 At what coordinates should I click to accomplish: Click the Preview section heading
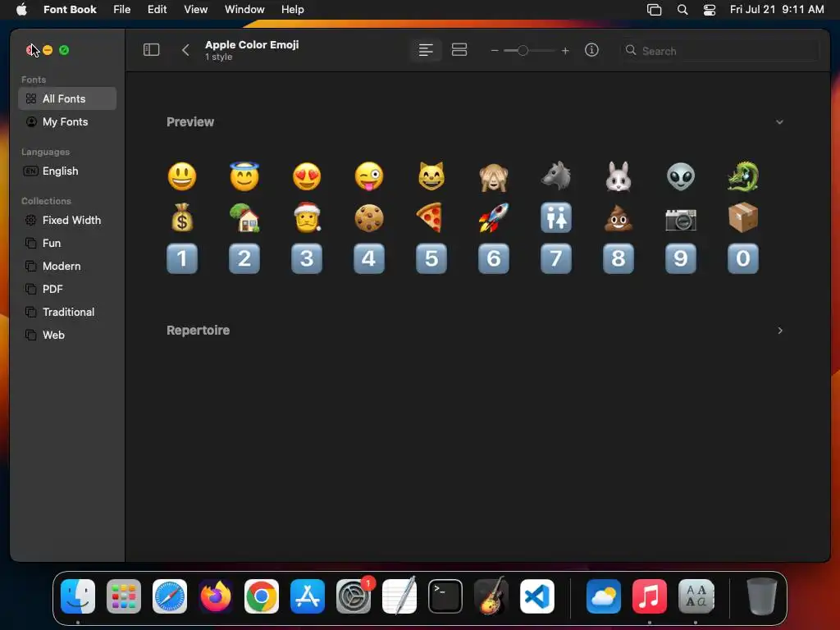(190, 122)
